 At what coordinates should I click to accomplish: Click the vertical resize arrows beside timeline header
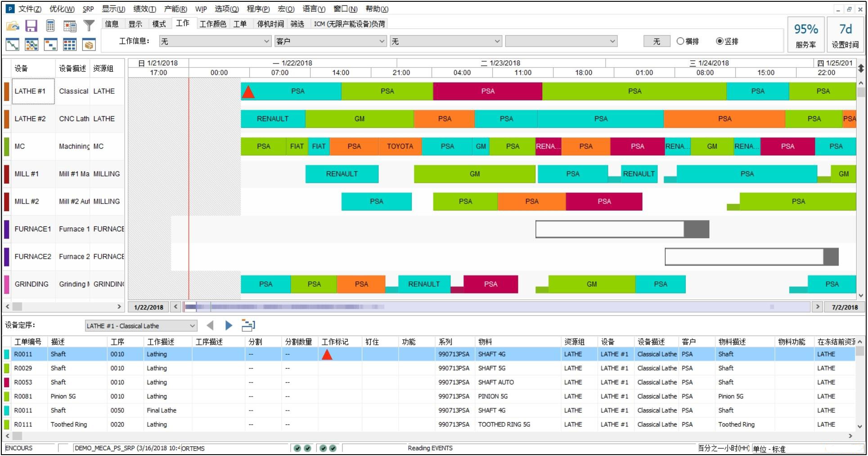[x=861, y=68]
